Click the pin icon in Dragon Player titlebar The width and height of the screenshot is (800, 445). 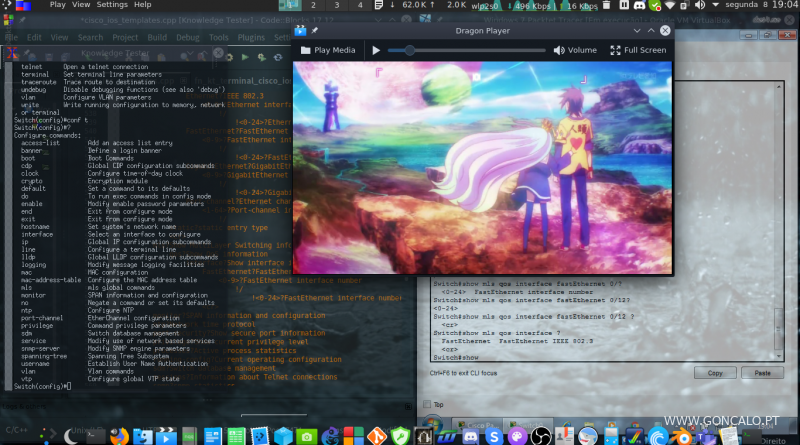click(316, 32)
